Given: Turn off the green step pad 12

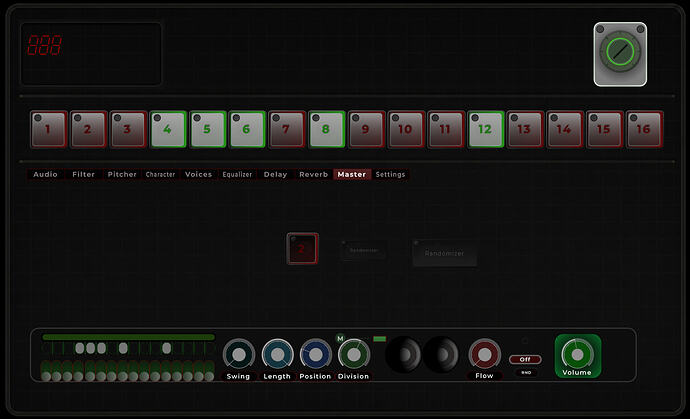Looking at the screenshot, I should pyautogui.click(x=486, y=129).
